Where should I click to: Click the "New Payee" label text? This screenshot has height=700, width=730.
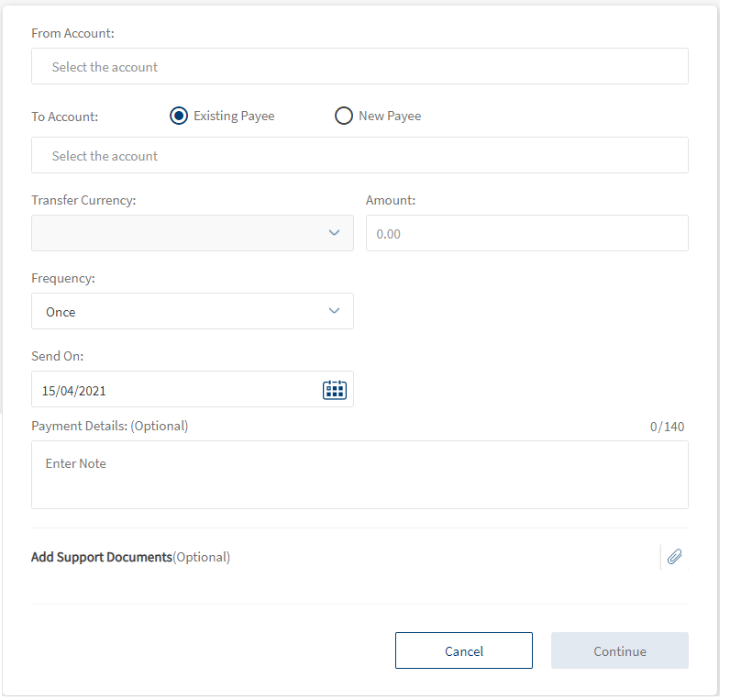pyautogui.click(x=390, y=117)
